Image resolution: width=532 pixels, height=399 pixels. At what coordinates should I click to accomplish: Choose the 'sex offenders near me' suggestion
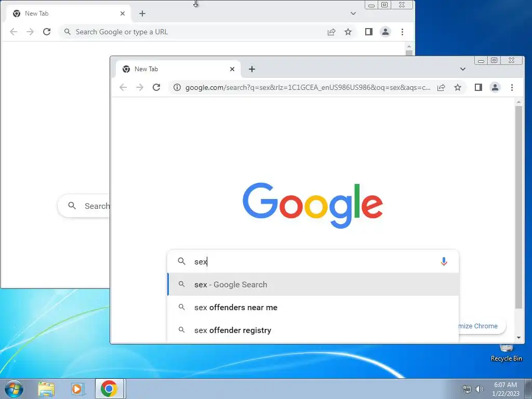(x=313, y=307)
